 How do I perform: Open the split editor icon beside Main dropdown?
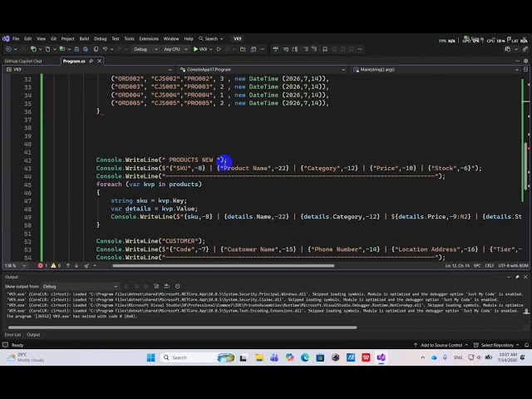point(525,70)
